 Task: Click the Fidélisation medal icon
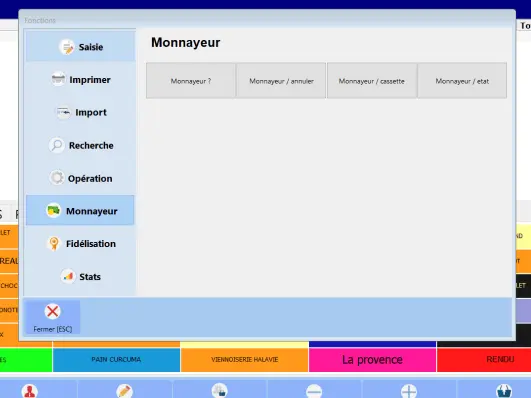(x=54, y=243)
